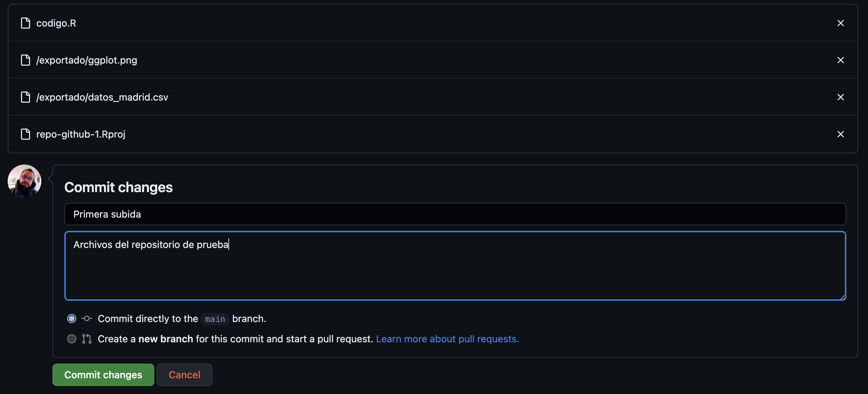The width and height of the screenshot is (868, 394).
Task: Remove codigo.R from the upload list
Action: pos(840,23)
